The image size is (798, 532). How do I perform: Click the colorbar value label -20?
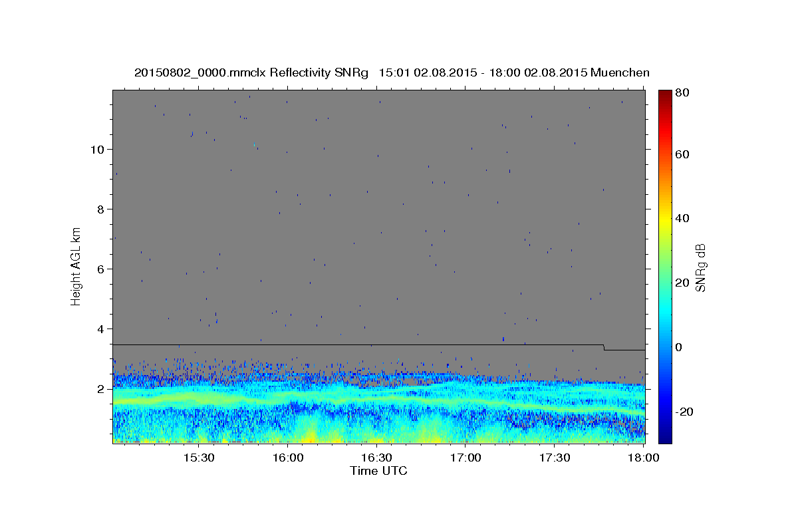tap(685, 412)
